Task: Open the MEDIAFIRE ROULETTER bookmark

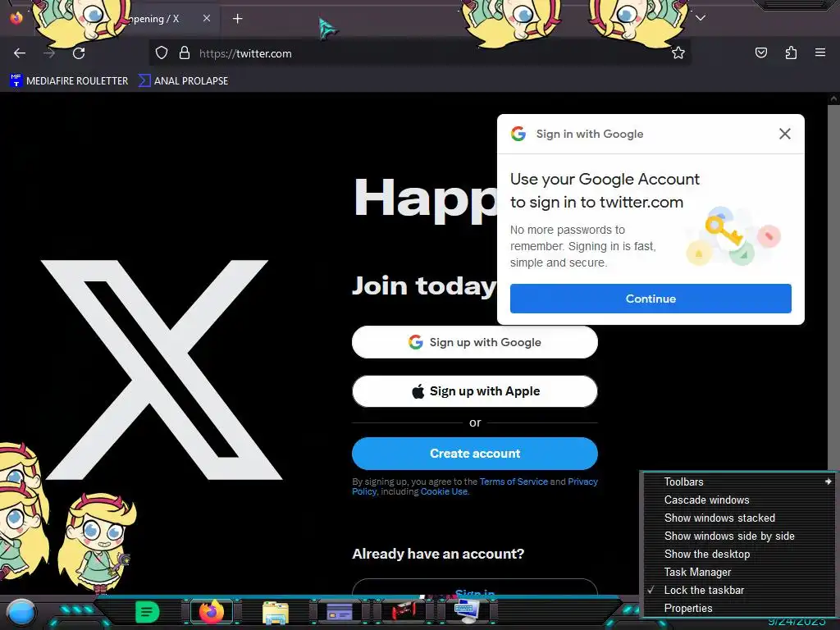Action: [69, 81]
